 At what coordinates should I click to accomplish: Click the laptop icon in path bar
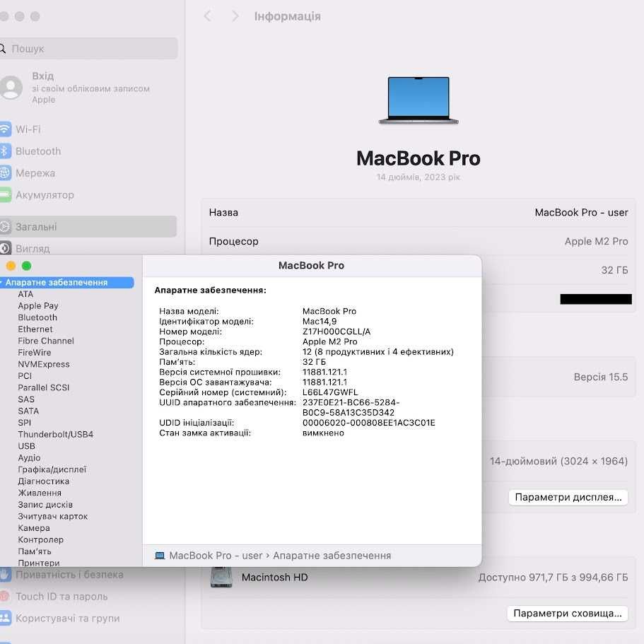click(159, 556)
